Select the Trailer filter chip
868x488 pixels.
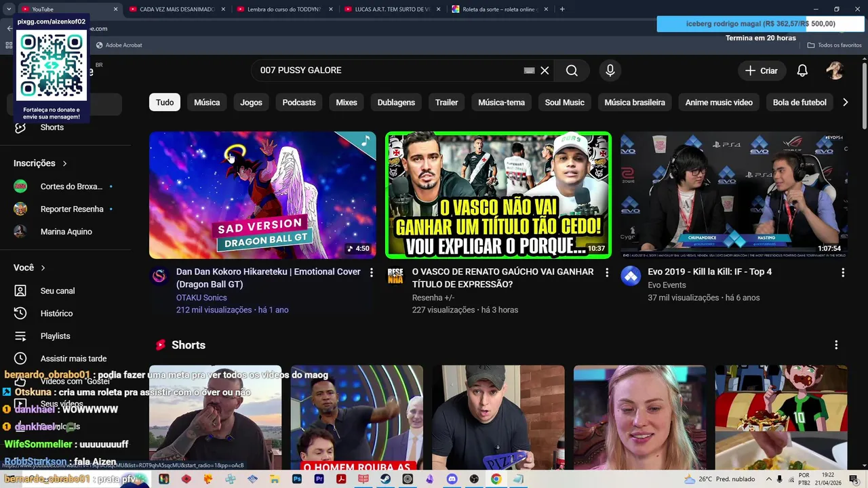pos(446,102)
